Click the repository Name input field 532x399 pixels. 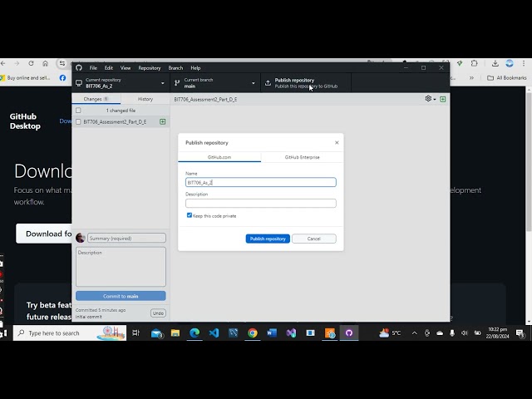[x=260, y=182]
